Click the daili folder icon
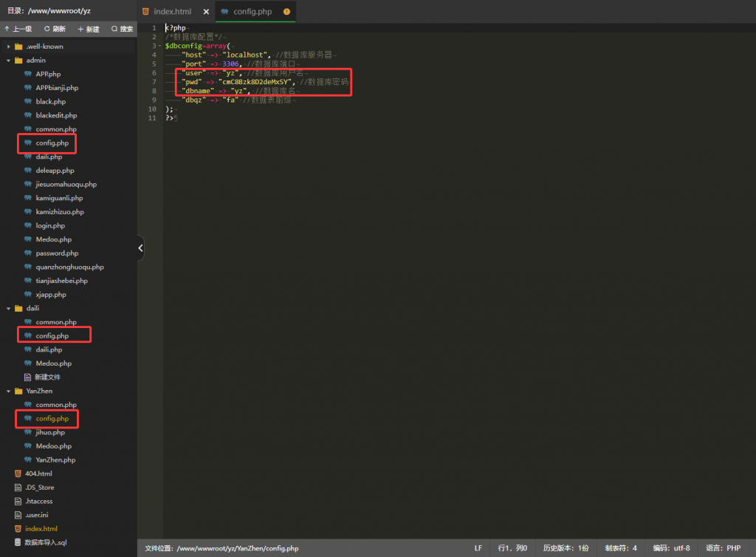The image size is (756, 557). point(18,308)
